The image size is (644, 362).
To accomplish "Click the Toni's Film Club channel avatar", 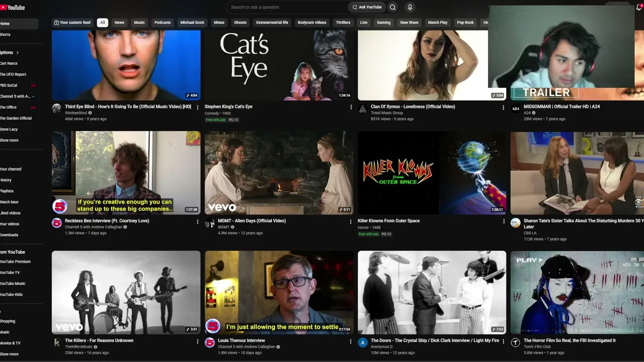I will [515, 342].
